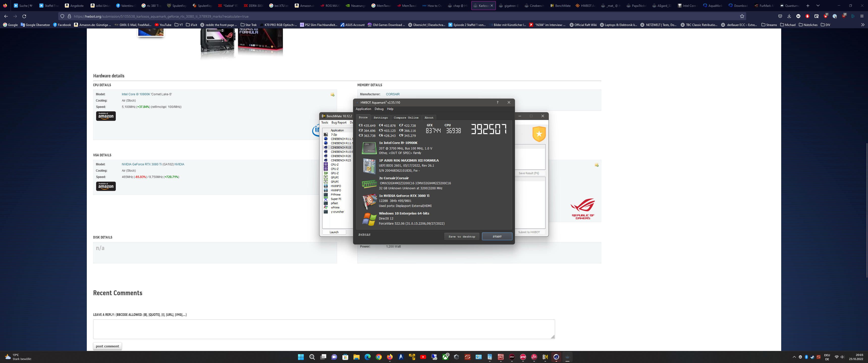Open the About tab in Aquamark
The height and width of the screenshot is (363, 868).
429,117
